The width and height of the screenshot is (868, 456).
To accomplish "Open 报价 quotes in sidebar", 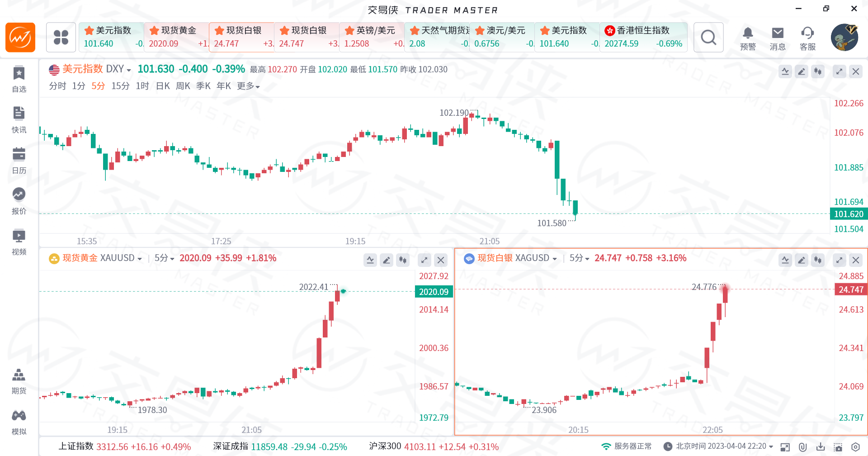I will click(x=19, y=202).
